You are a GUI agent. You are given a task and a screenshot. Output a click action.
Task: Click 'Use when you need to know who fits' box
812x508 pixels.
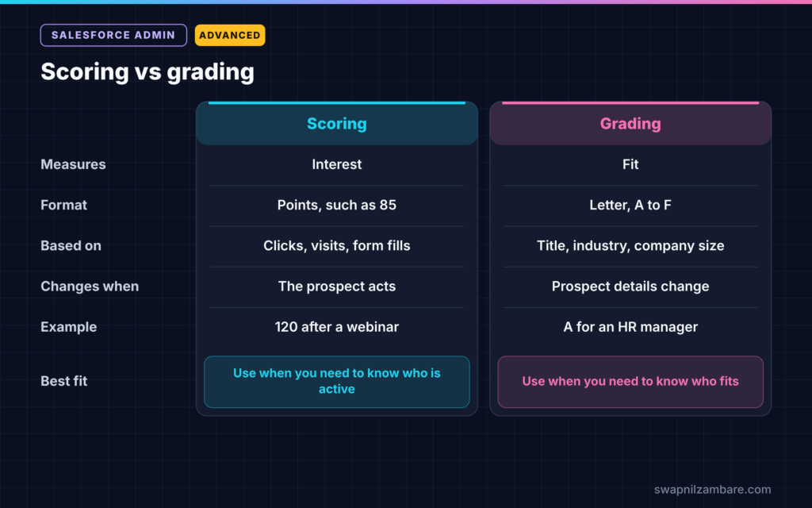(x=630, y=382)
